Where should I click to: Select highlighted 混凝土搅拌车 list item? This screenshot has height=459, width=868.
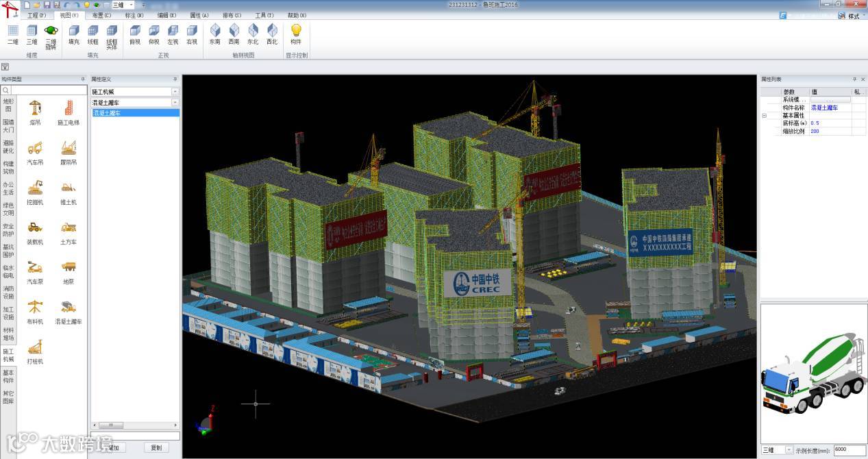(135, 113)
